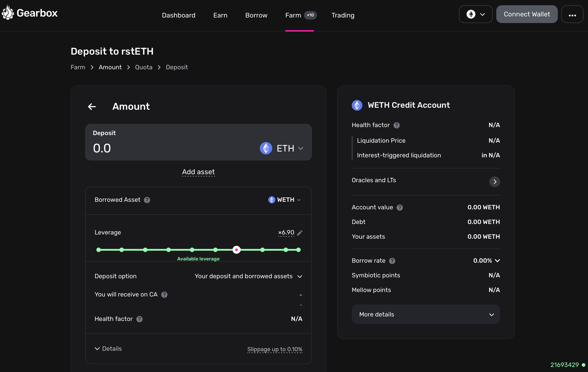Click the Debt 0.00 WETH value
The width and height of the screenshot is (588, 372).
[x=483, y=222]
